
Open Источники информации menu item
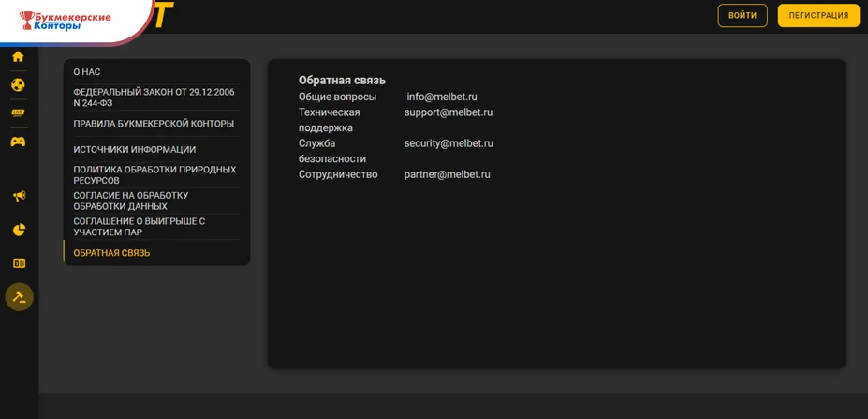135,150
